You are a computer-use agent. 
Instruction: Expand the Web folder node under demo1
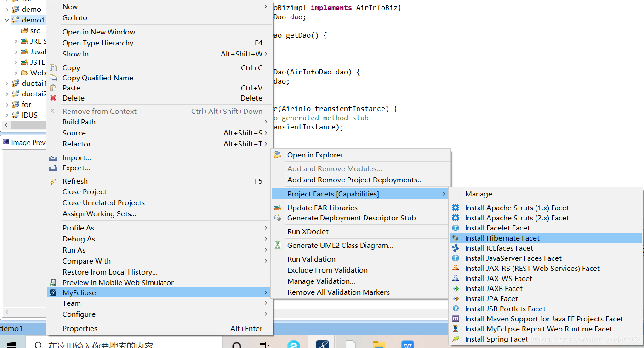pos(16,73)
